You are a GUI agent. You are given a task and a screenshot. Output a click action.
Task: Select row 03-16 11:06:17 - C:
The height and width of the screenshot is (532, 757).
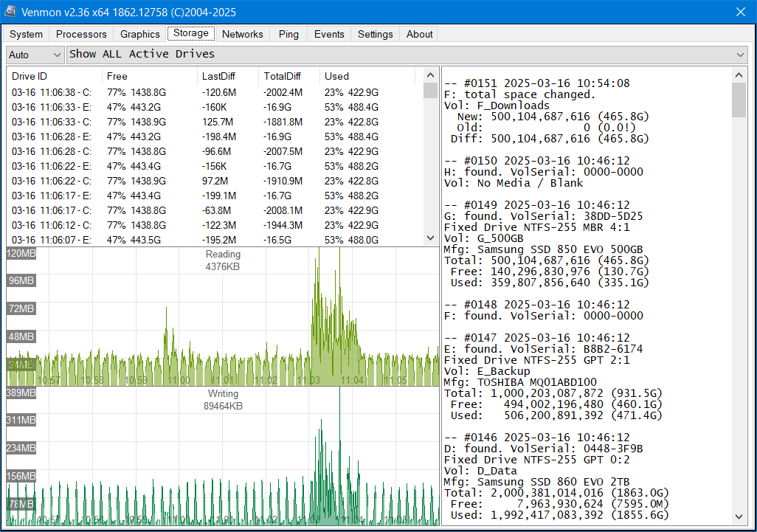215,210
